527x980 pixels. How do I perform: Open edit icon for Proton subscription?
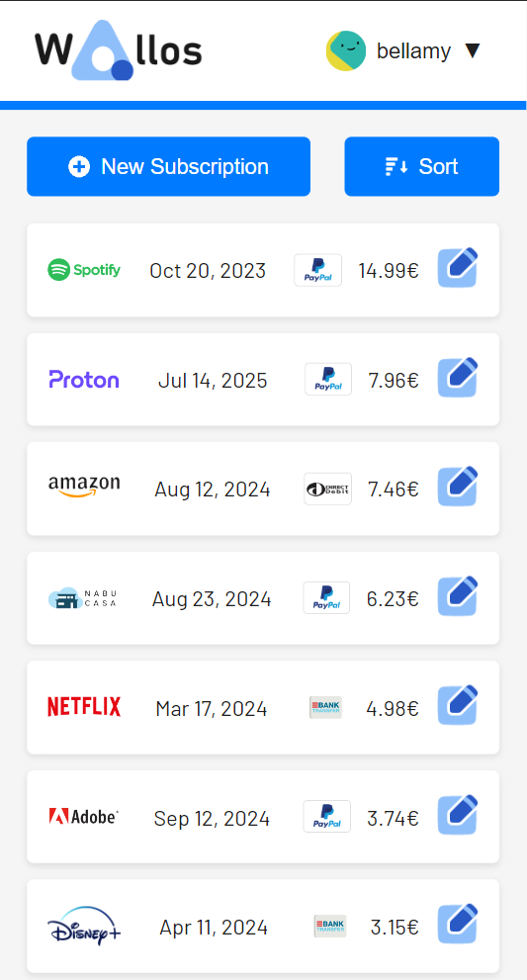click(x=458, y=377)
